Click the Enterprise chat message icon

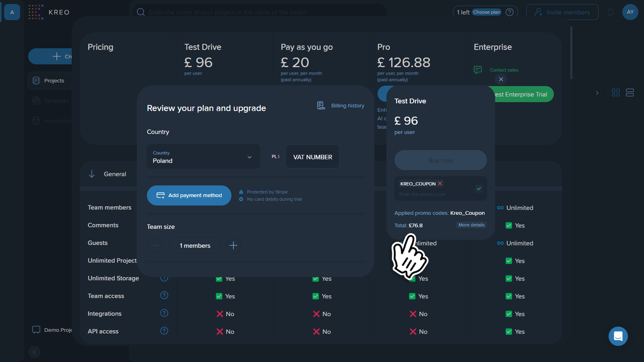tap(478, 70)
